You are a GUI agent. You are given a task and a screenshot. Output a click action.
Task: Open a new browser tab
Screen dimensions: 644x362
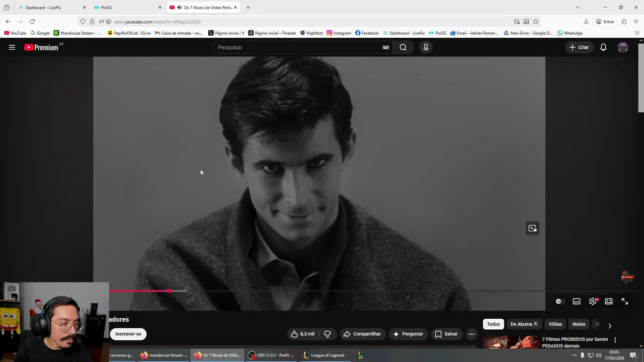(x=248, y=8)
